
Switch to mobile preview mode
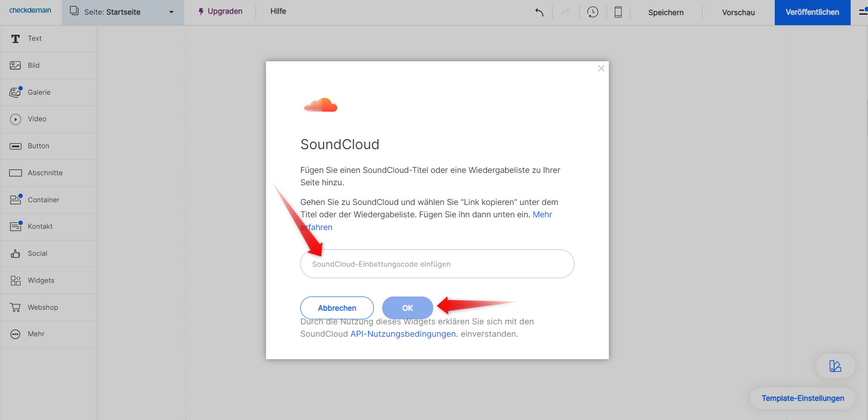[x=618, y=12]
